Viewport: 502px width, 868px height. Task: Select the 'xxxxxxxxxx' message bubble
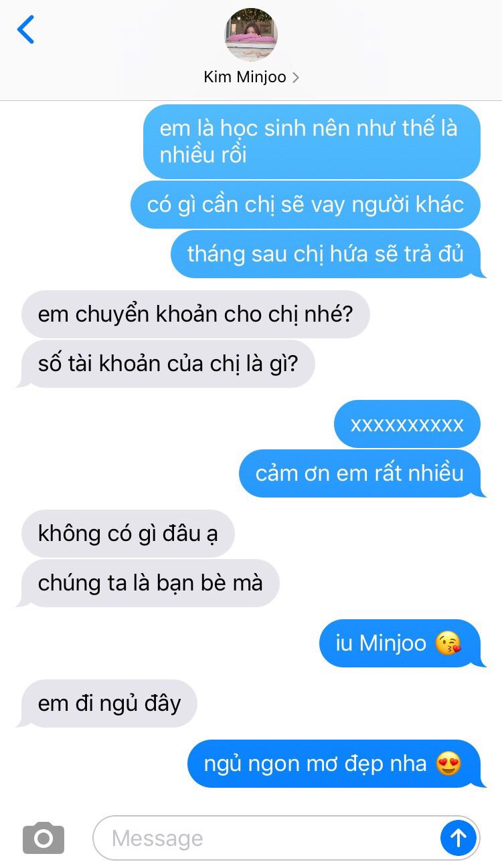tap(407, 424)
